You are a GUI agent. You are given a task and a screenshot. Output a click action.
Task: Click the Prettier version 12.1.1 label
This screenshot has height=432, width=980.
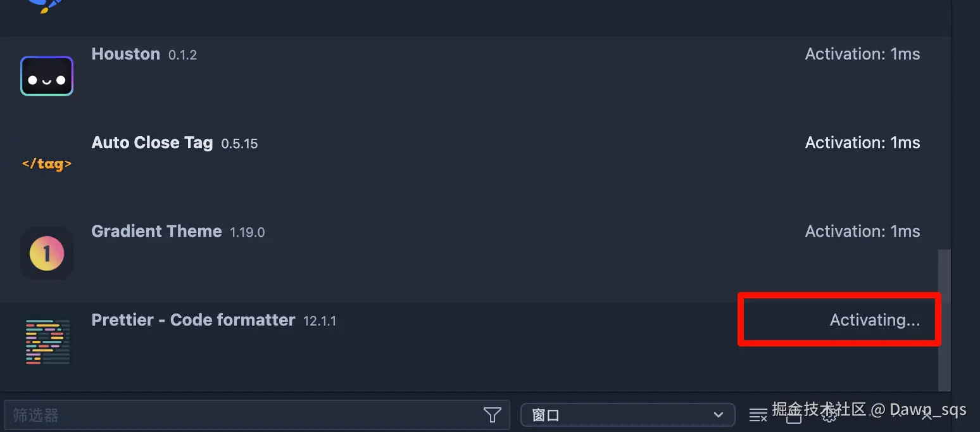point(320,321)
